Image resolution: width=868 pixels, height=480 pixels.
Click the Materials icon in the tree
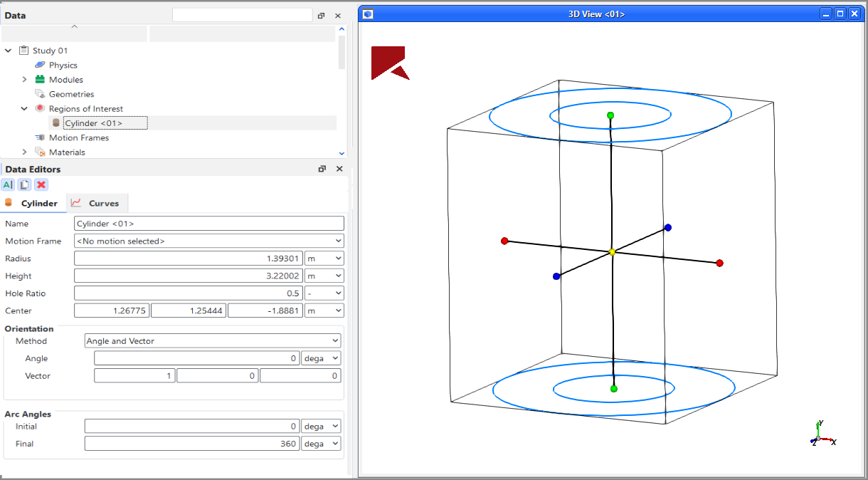click(41, 152)
